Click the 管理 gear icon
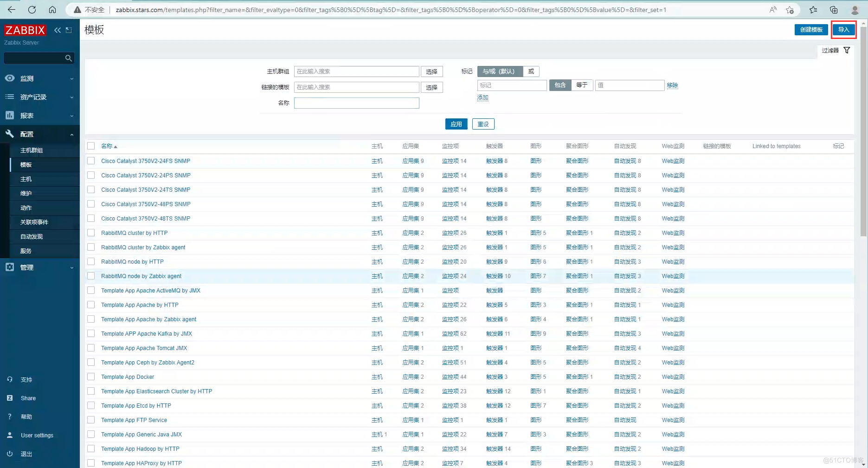 pyautogui.click(x=10, y=267)
